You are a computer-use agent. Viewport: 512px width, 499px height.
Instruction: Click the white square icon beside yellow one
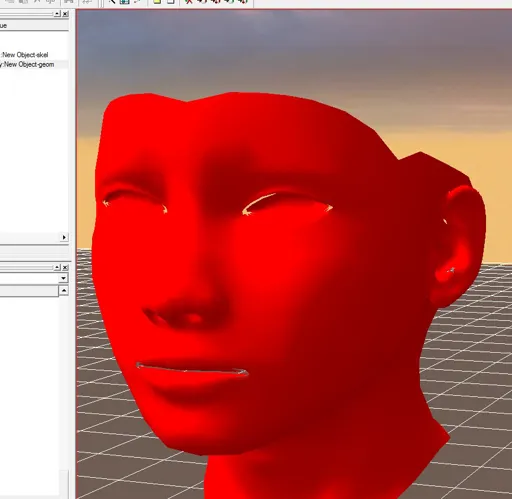coord(170,2)
